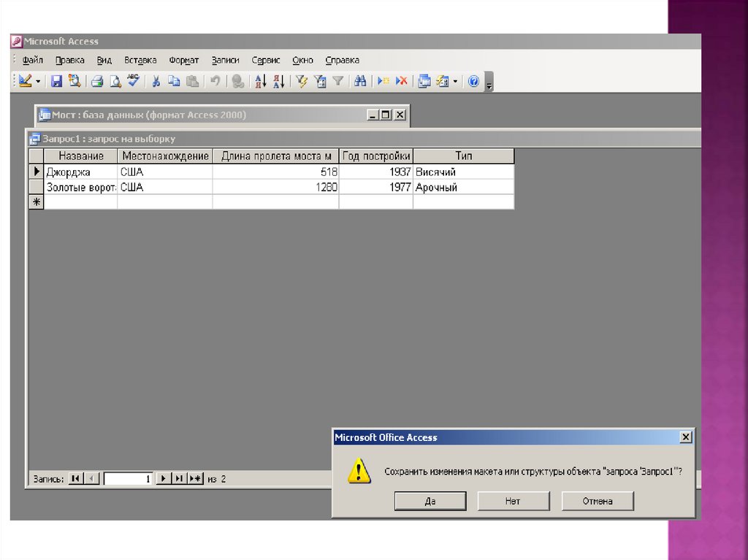The height and width of the screenshot is (560, 748).
Task: Select the Местонахождение column header
Action: [x=165, y=156]
